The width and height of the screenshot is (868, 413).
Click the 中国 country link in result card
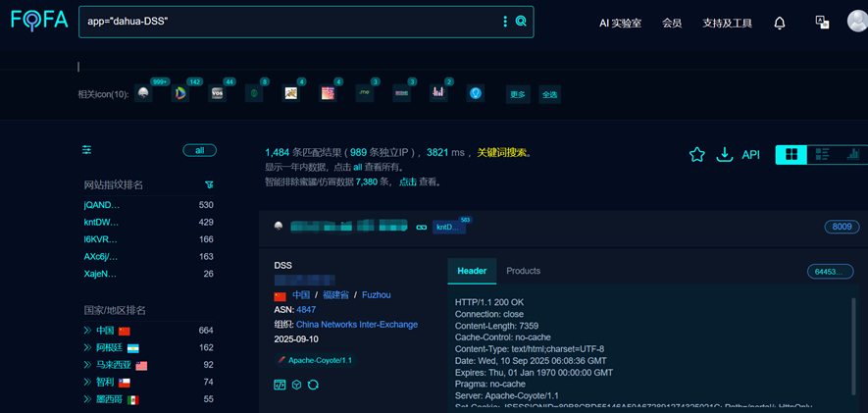point(300,295)
